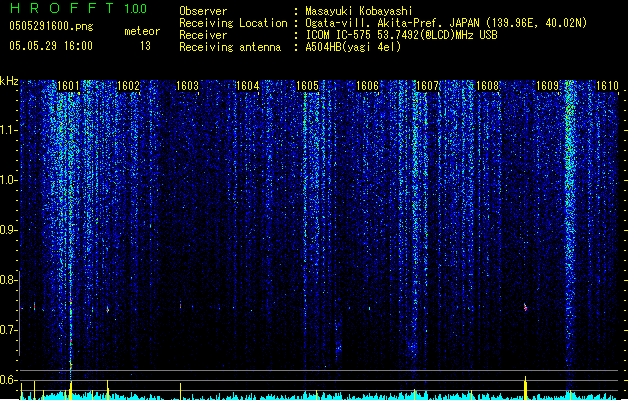Click the 0.7 kHz axis label
The width and height of the screenshot is (629, 400).
(9, 330)
